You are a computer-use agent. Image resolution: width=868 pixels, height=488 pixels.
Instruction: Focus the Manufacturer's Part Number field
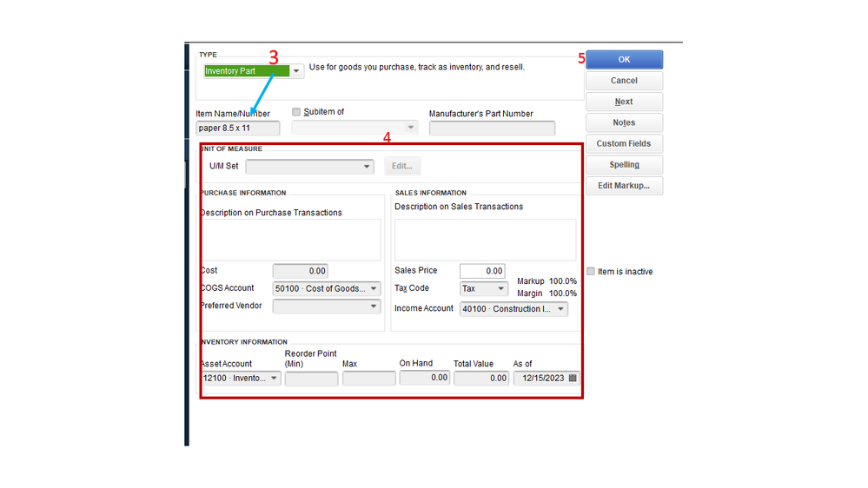pyautogui.click(x=492, y=128)
